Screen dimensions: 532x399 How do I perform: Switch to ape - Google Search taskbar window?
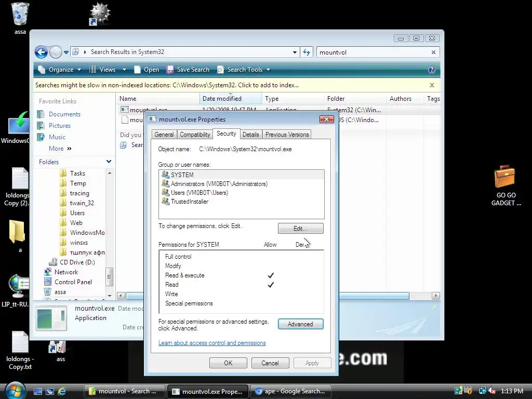291,391
